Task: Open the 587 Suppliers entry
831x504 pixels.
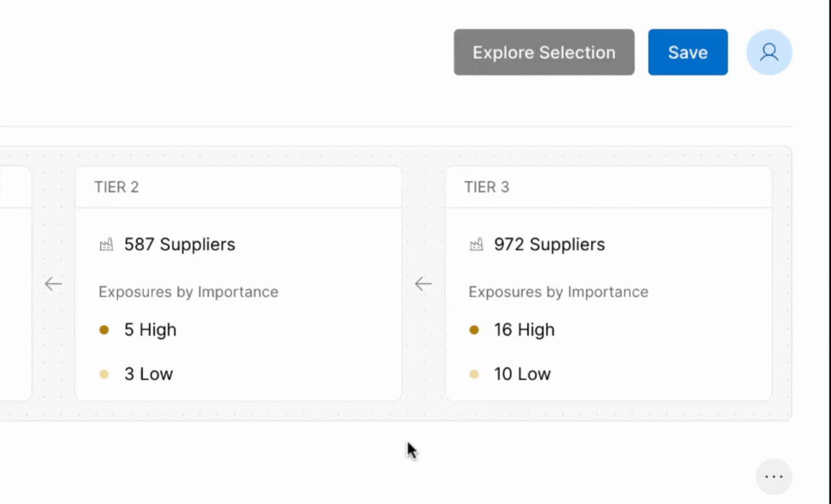Action: coord(180,245)
